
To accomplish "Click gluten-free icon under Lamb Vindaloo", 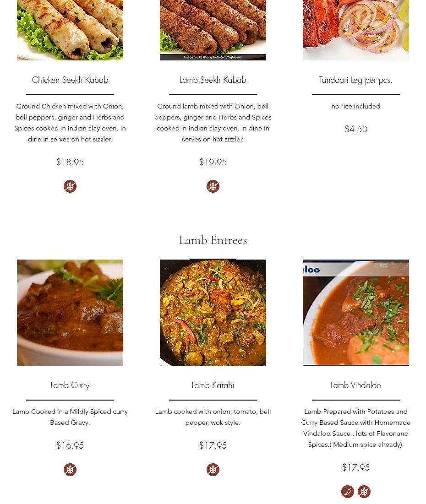I will click(364, 492).
